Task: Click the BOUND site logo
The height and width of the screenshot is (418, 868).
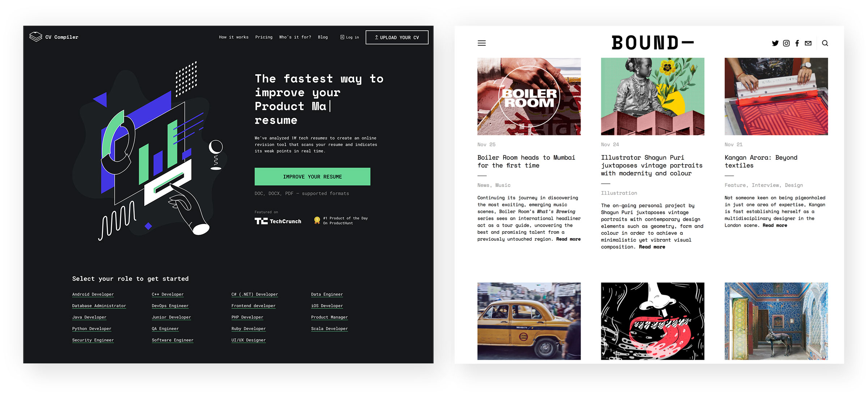Action: (652, 43)
